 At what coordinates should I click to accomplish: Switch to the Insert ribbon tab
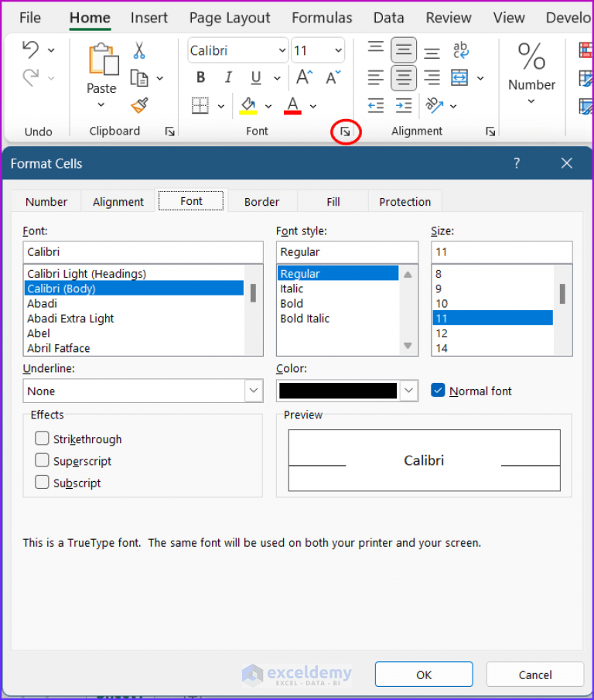(149, 18)
